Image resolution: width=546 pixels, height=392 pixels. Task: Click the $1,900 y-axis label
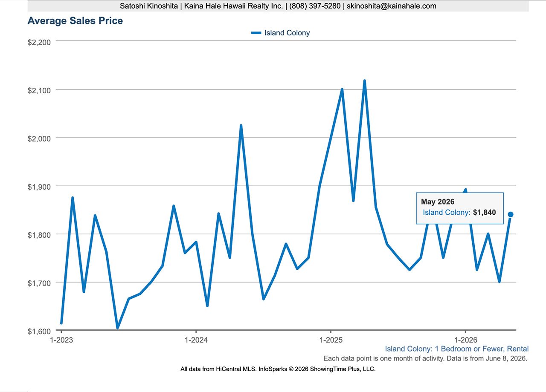[39, 186]
